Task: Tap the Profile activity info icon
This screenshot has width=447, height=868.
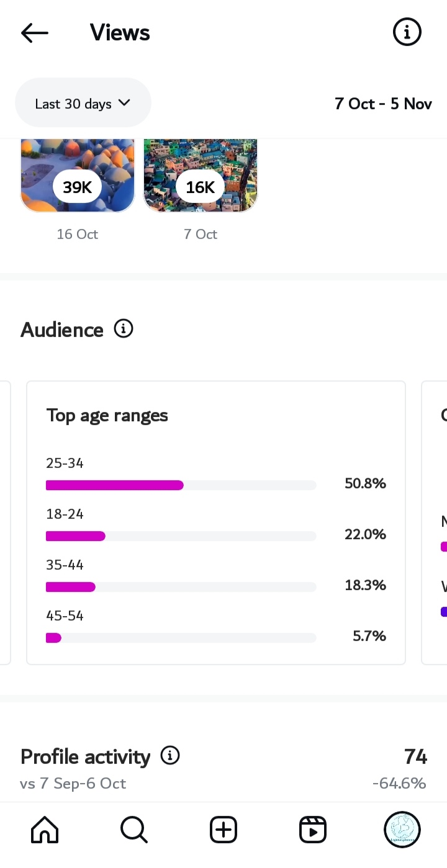Action: point(170,756)
